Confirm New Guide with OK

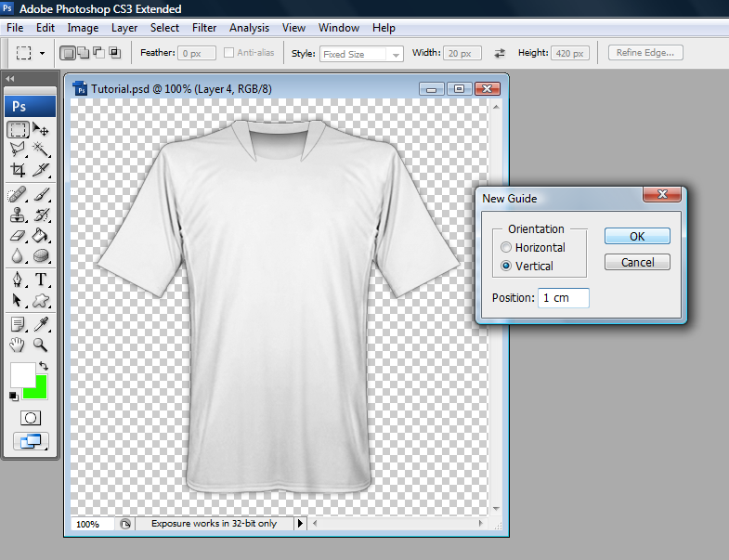pos(637,236)
